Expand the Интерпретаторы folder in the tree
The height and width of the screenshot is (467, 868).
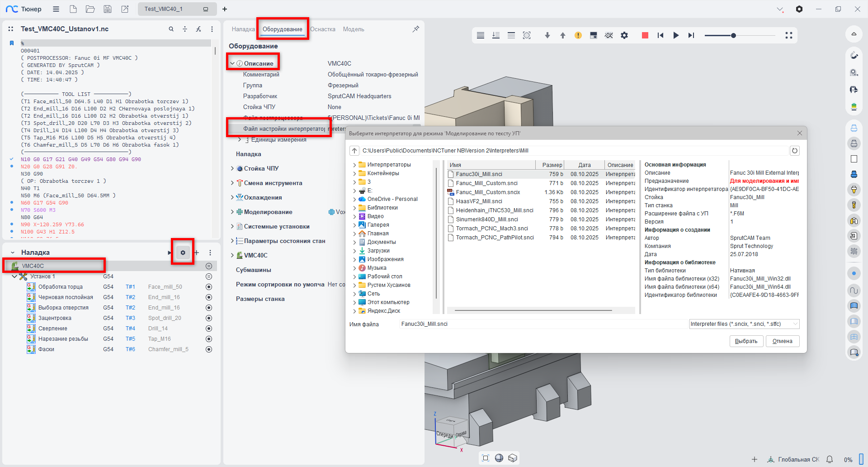(354, 165)
